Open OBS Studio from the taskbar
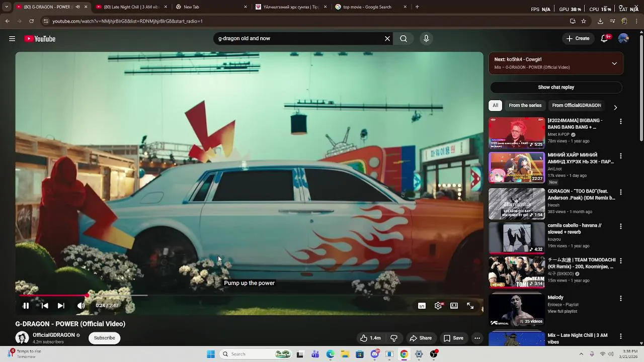 coord(434,354)
